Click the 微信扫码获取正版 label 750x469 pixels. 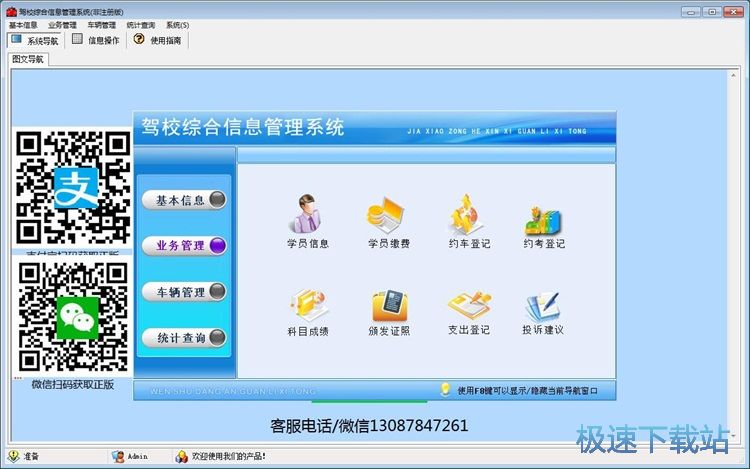point(73,384)
